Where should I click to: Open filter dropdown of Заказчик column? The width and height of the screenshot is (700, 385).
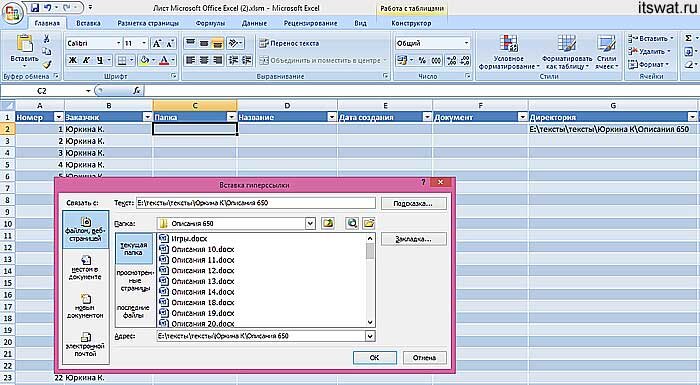[147, 117]
